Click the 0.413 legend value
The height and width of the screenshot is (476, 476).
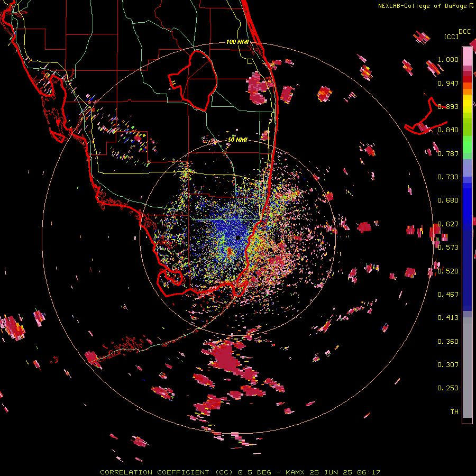448,318
